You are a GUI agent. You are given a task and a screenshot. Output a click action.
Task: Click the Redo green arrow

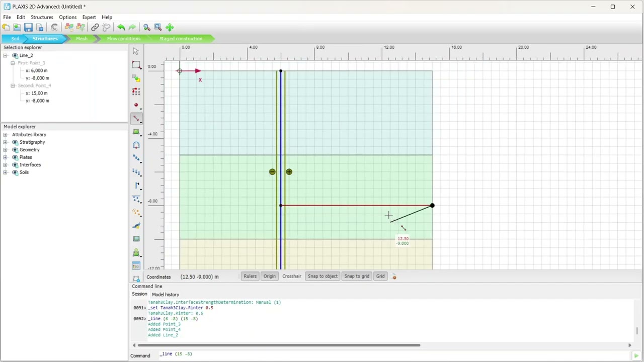(x=132, y=27)
